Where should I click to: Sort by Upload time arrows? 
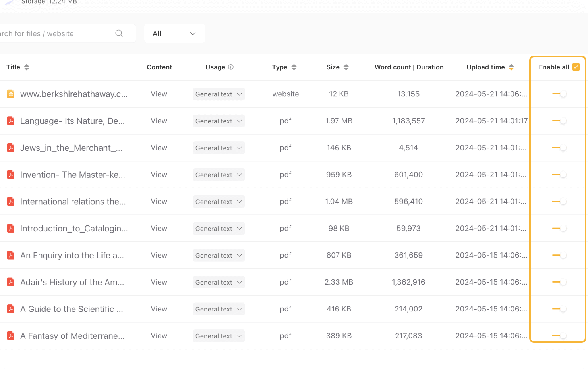511,67
